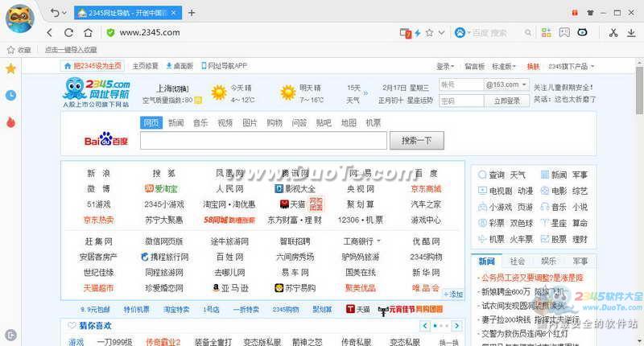
Task: Click the +添加 add site link
Action: click(x=453, y=295)
